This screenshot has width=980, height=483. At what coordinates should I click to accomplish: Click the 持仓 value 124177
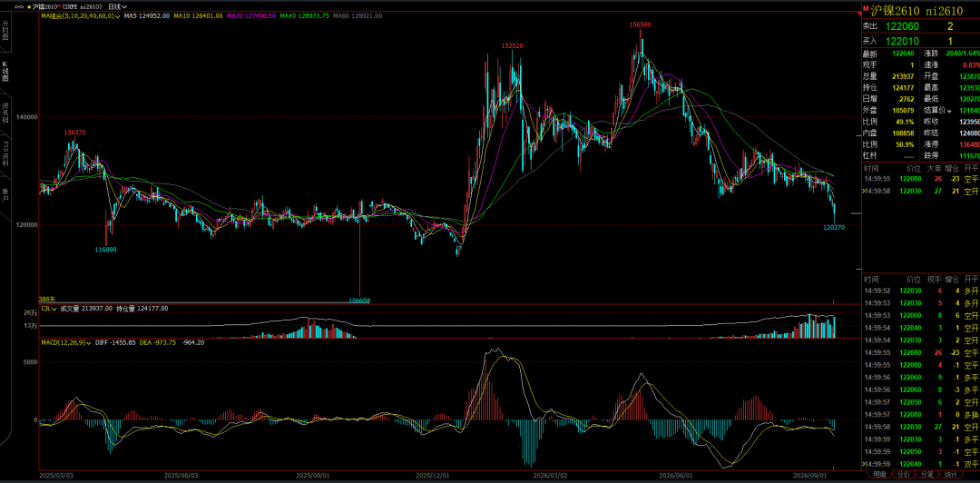[903, 87]
